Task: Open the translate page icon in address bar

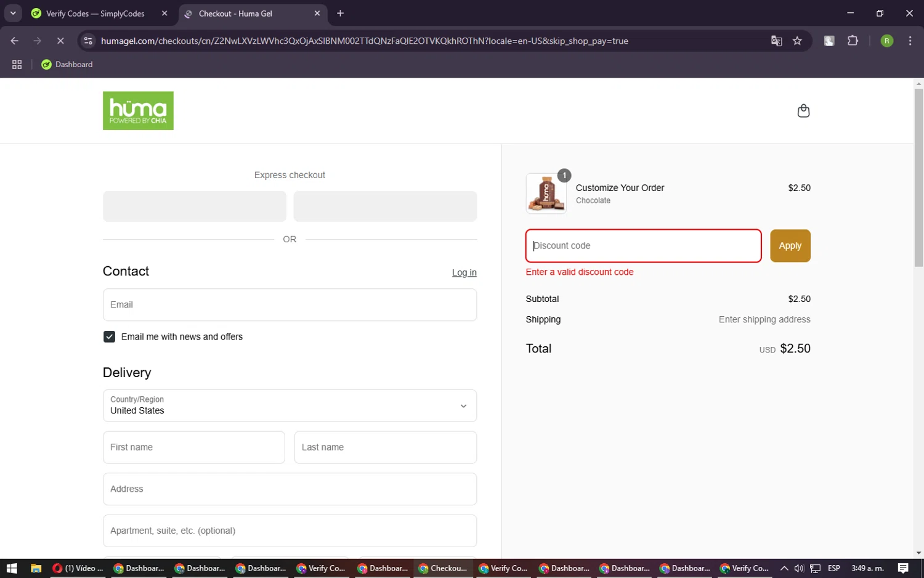Action: 776,41
